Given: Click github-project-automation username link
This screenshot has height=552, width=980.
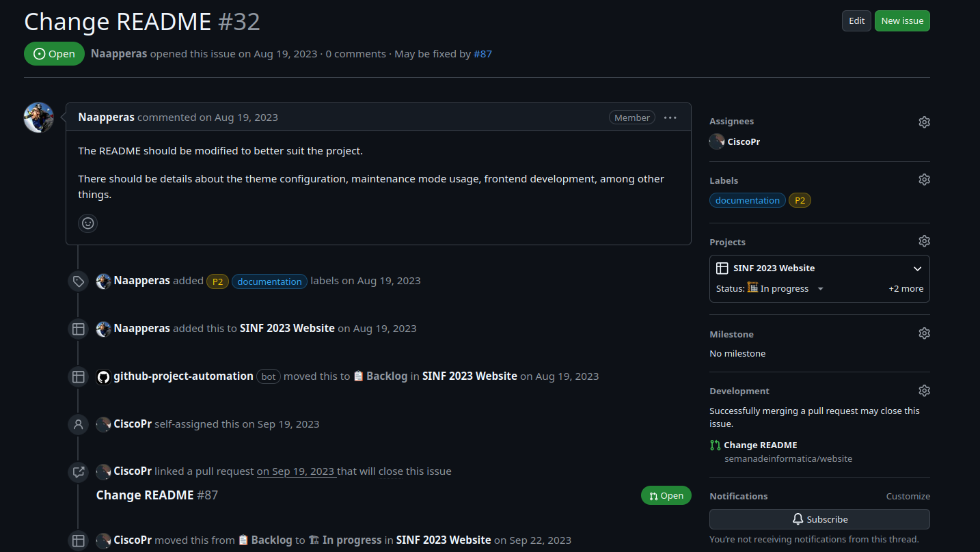Looking at the screenshot, I should tap(183, 376).
